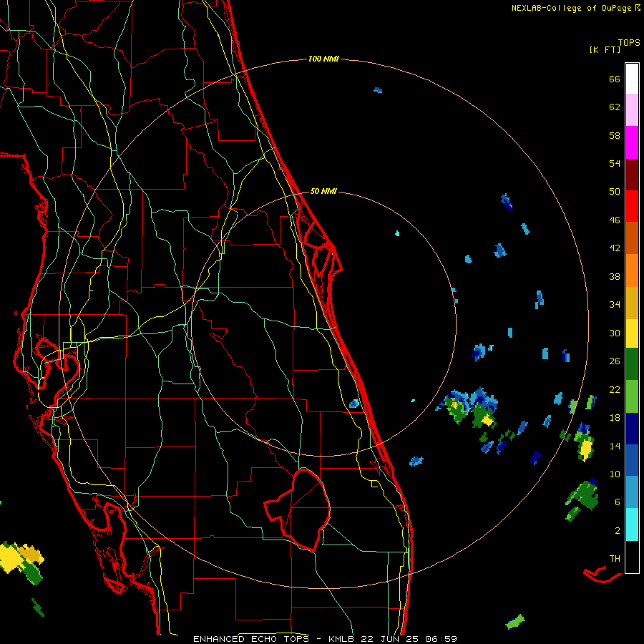The height and width of the screenshot is (644, 644).
Task: Click the 22 scale label
Action: coord(615,389)
